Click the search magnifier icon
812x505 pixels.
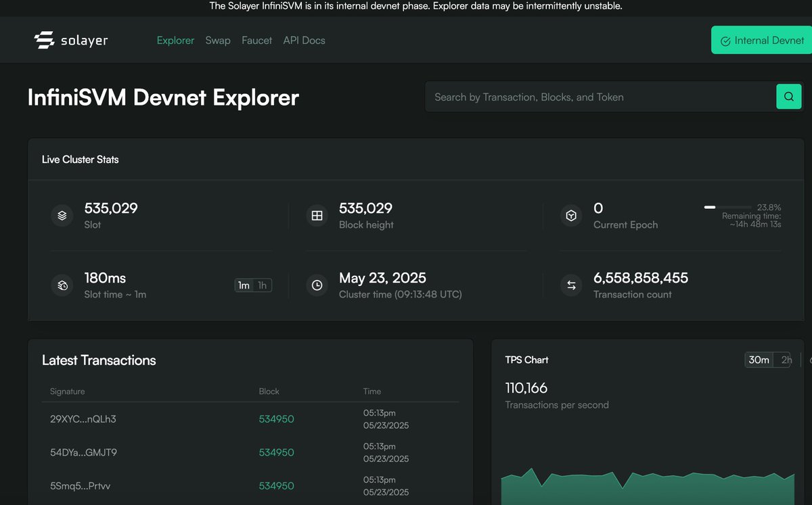789,96
